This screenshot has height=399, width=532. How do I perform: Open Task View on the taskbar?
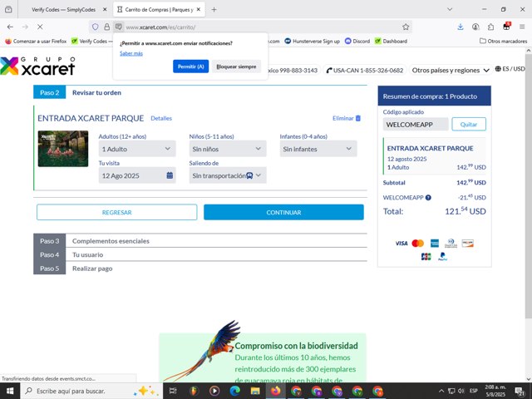[173, 391]
